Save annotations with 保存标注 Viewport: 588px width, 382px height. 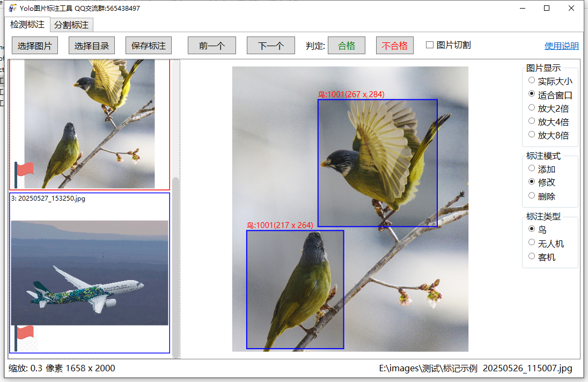pos(149,46)
